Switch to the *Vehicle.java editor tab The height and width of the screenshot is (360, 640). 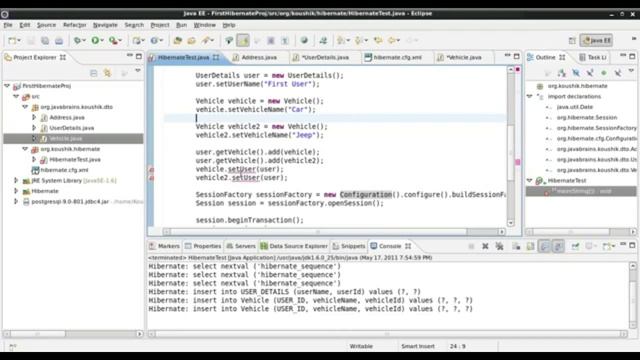coord(464,58)
